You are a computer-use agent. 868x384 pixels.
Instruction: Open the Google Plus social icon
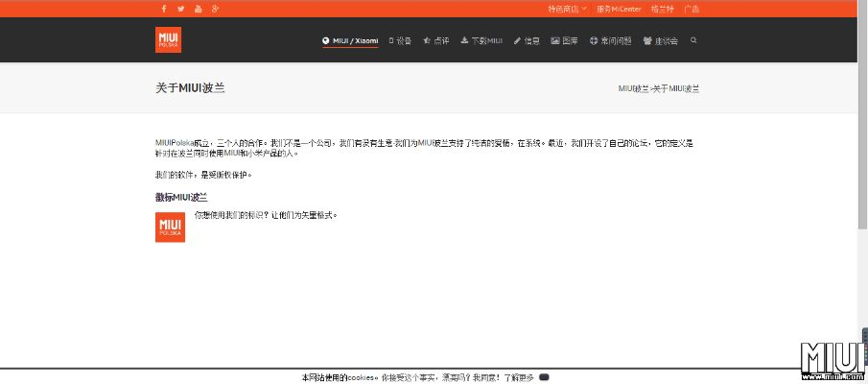[x=216, y=9]
